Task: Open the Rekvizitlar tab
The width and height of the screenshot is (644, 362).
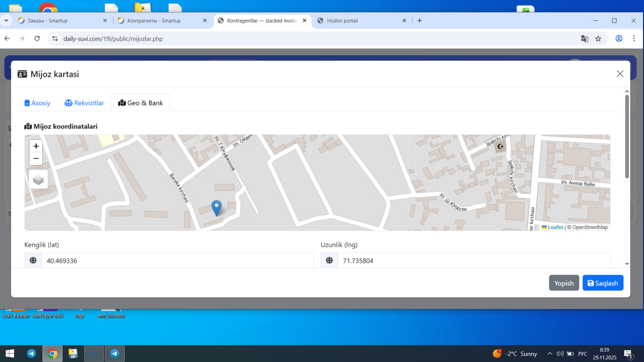Action: [x=84, y=103]
